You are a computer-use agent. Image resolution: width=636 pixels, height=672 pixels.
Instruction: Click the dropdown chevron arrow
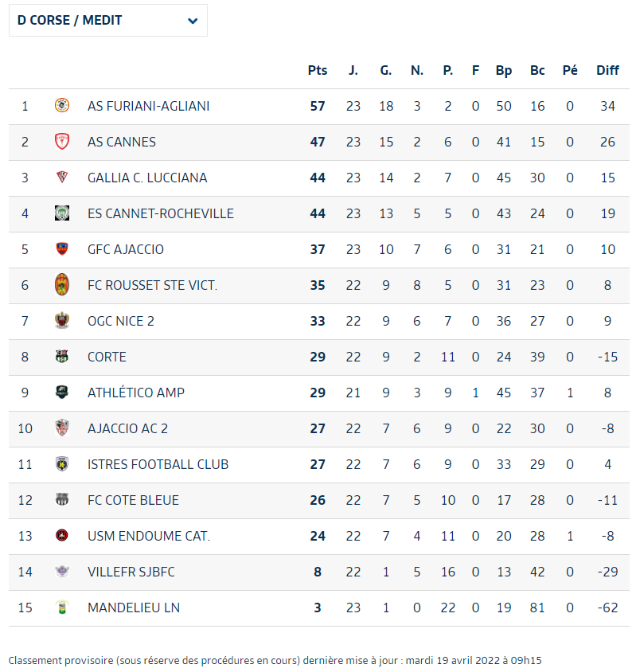tap(193, 21)
